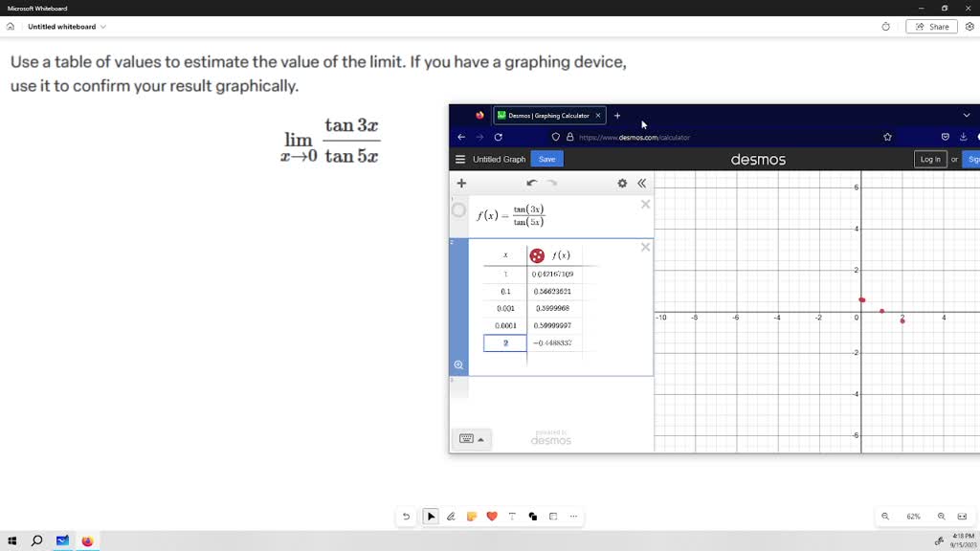Toggle the table's point color style
Screen dimensions: 980x551
[536, 254]
